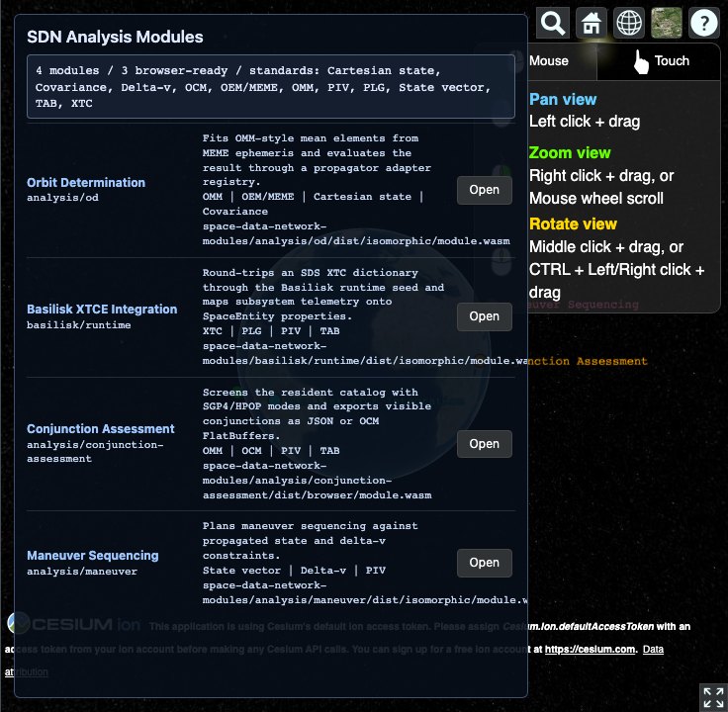Screen dimensions: 728x712
Task: Open the Cesium geocoder search icon
Action: click(x=553, y=23)
